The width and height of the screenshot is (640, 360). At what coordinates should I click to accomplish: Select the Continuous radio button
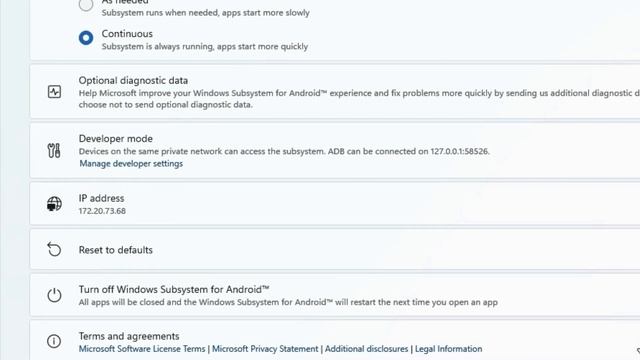tap(86, 38)
